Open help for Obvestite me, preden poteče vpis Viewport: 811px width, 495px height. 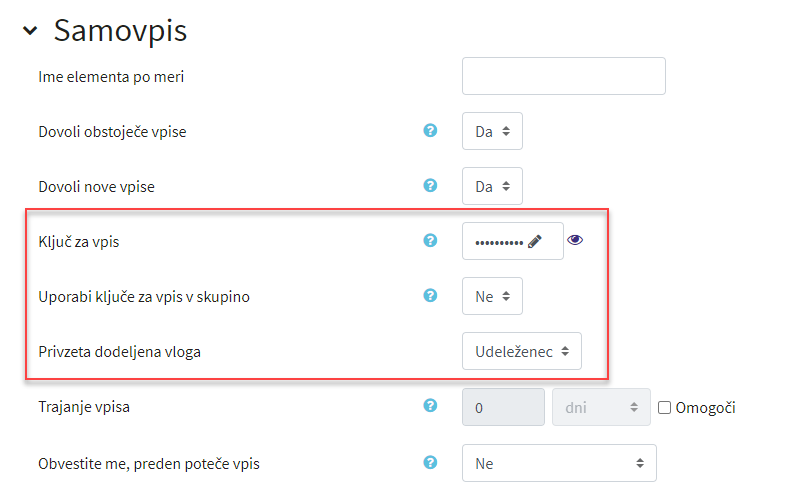coord(430,462)
